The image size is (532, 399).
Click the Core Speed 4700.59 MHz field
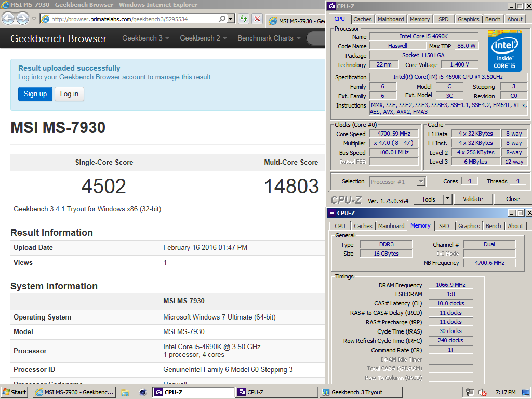coord(394,134)
